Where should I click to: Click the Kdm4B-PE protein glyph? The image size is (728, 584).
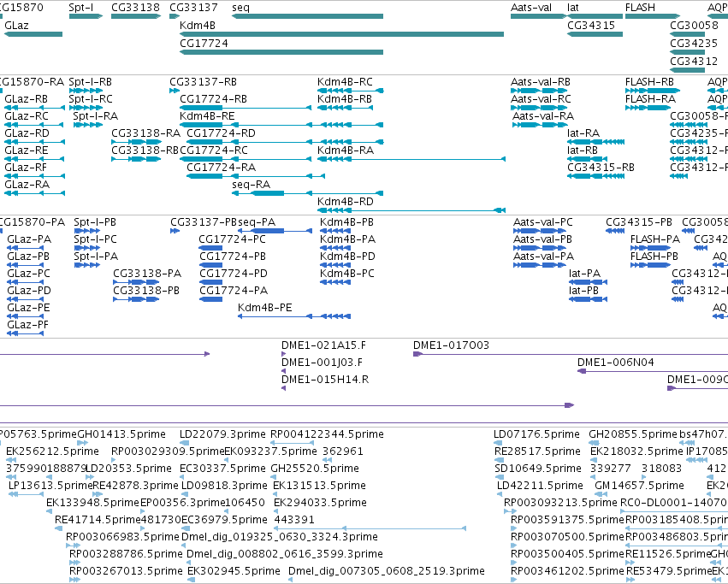coord(294,316)
